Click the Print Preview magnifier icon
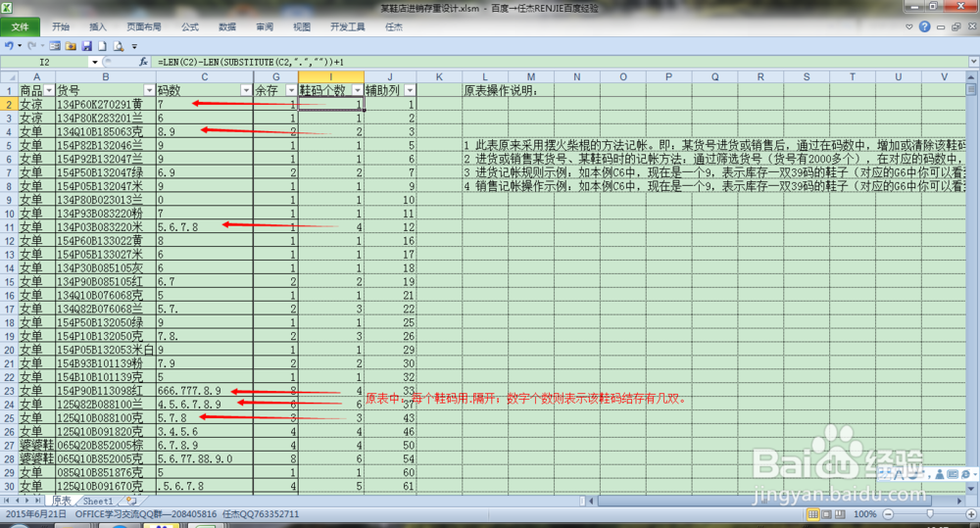Image resolution: width=980 pixels, height=528 pixels. click(119, 46)
